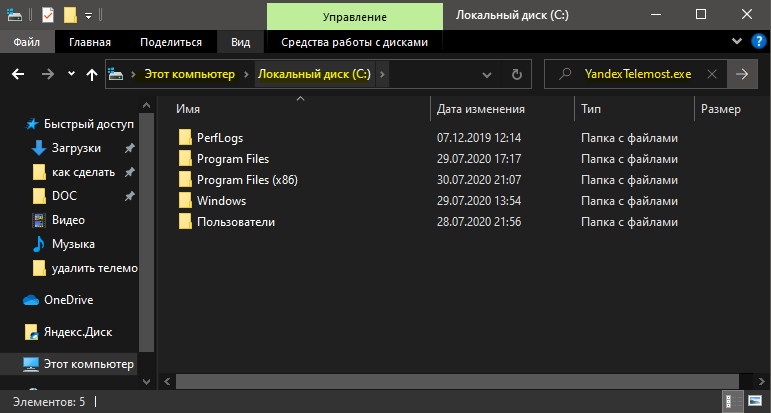
Task: Open Яндекс.Диск in the navigation pane
Action: tap(78, 332)
